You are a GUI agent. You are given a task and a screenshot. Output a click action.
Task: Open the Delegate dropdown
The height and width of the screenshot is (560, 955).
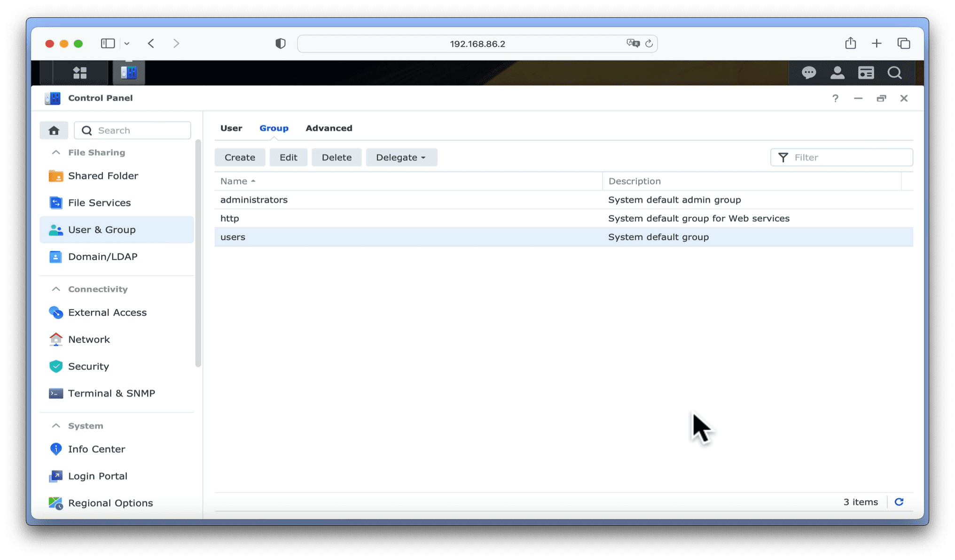401,157
